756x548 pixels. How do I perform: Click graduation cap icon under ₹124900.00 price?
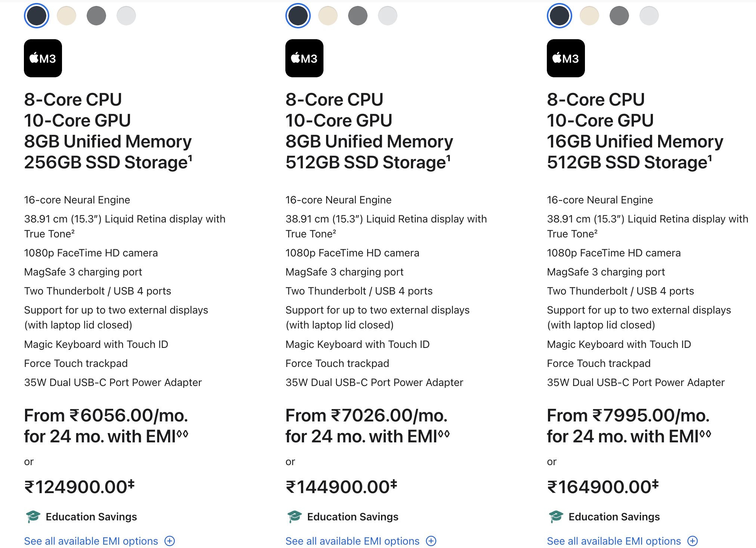33,517
